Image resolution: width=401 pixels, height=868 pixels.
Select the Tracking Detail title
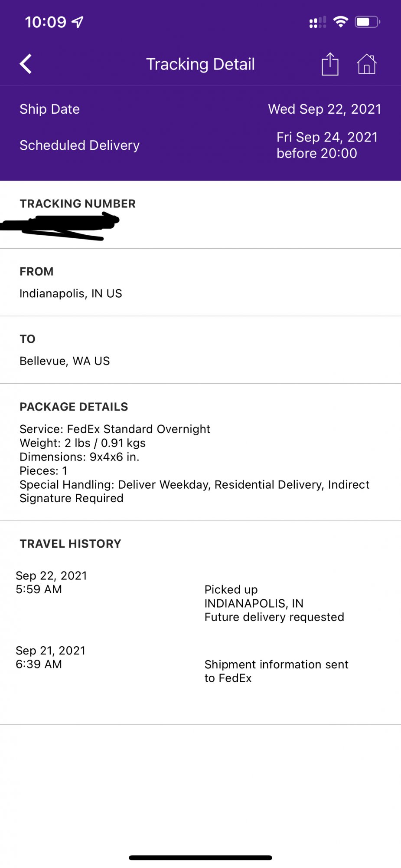[200, 64]
